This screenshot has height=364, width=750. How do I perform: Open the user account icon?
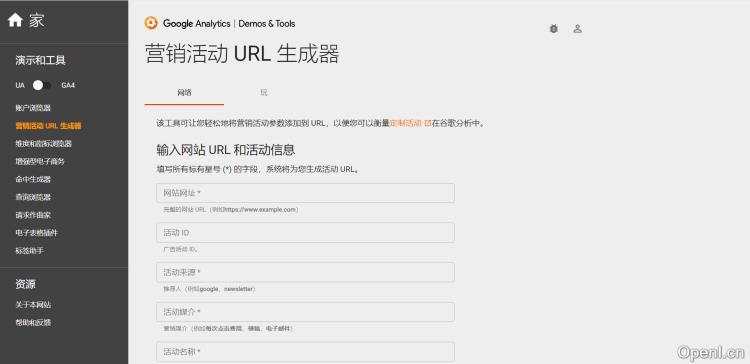point(577,29)
